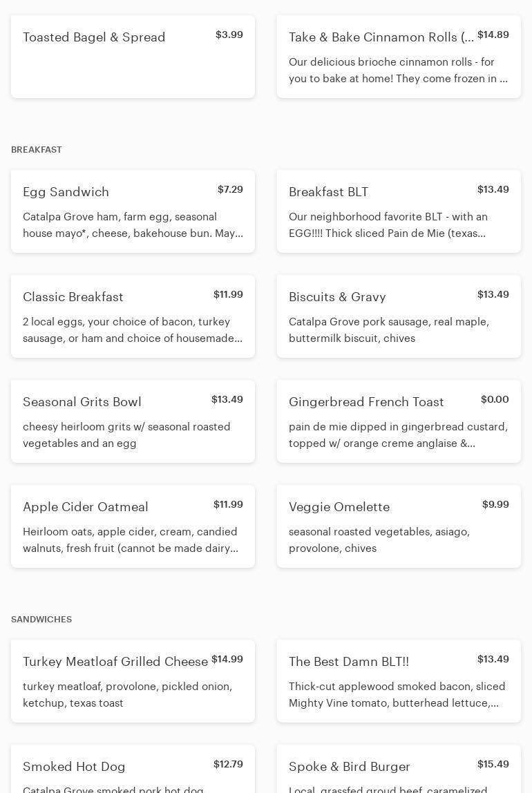Open Gingerbread French Toast item
The width and height of the screenshot is (532, 793).
[399, 421]
